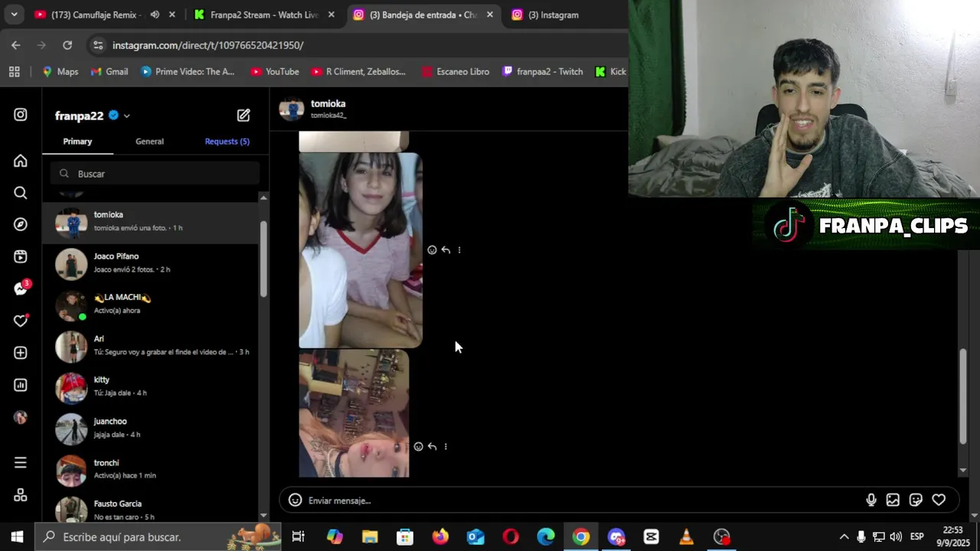This screenshot has height=551, width=980.
Task: Open Instagram search magnifier in sidebar
Action: 21,193
